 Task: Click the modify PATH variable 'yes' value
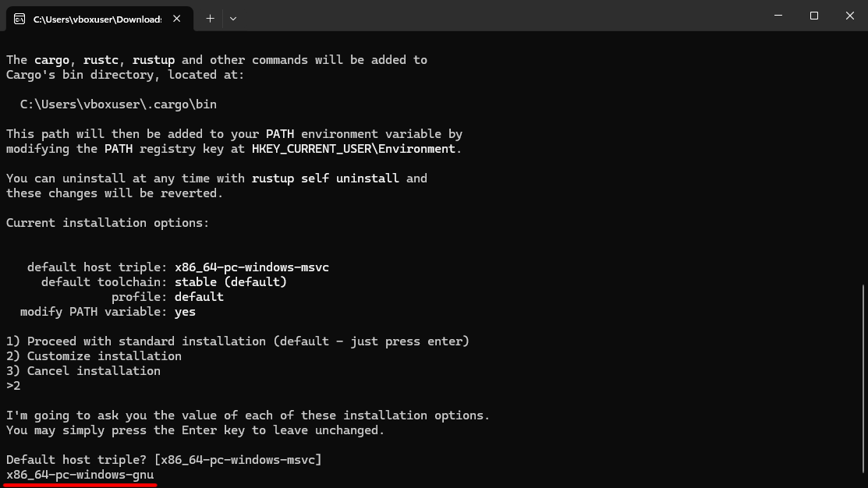[186, 312]
